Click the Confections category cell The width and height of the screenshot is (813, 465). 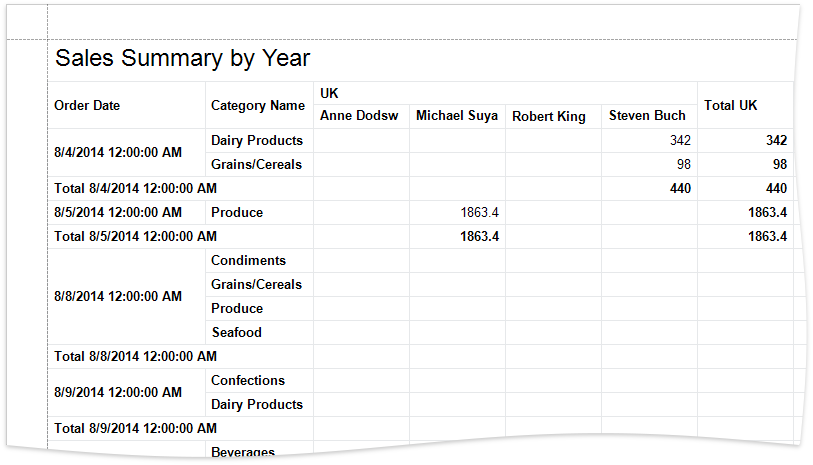(x=248, y=380)
